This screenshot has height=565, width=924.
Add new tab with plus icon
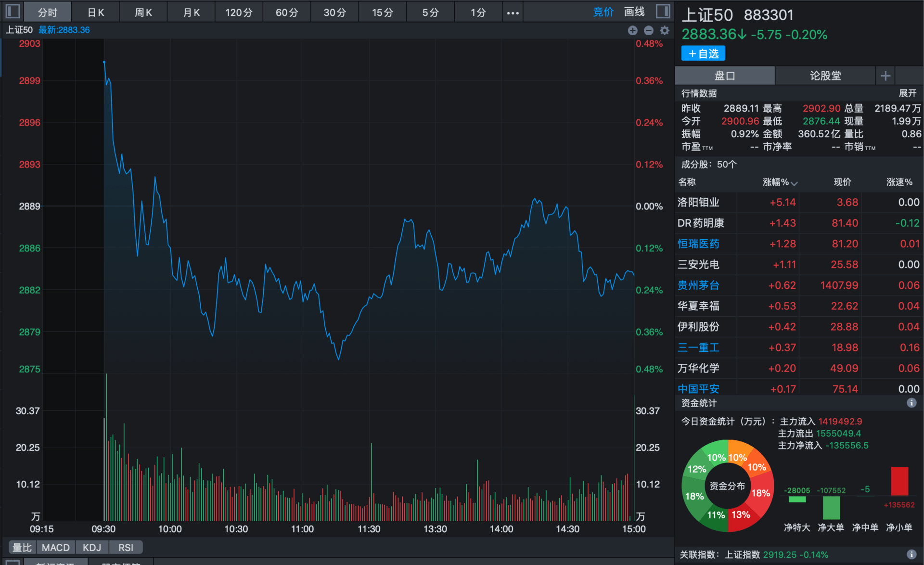[885, 76]
